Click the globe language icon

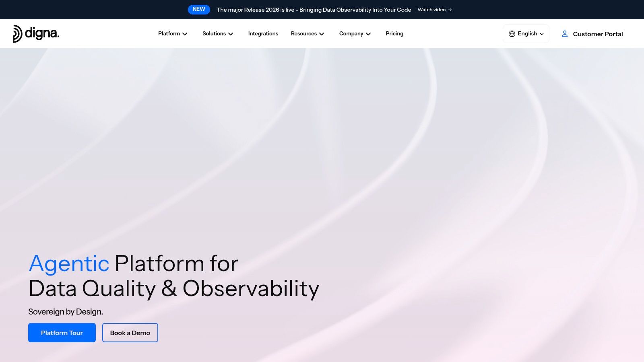[512, 34]
